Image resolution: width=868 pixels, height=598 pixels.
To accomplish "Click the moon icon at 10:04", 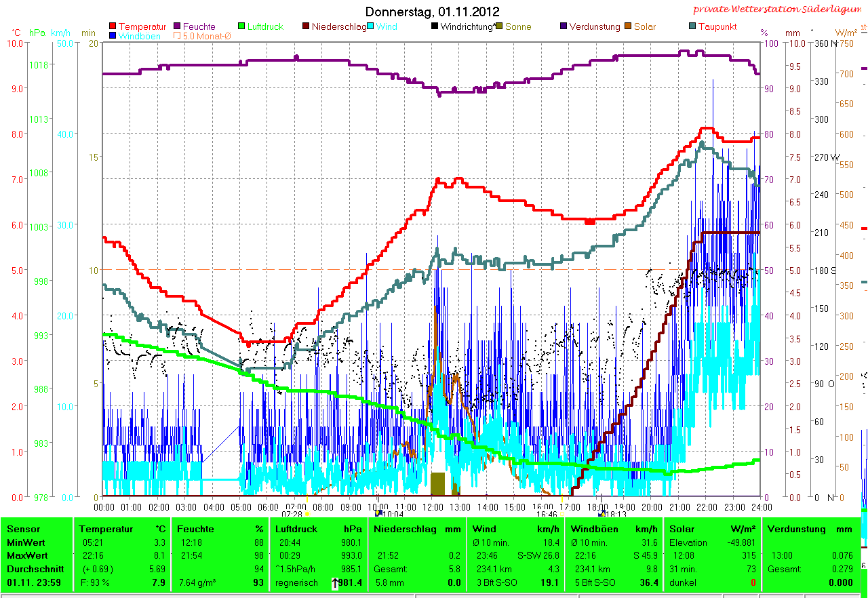I will pos(377,515).
